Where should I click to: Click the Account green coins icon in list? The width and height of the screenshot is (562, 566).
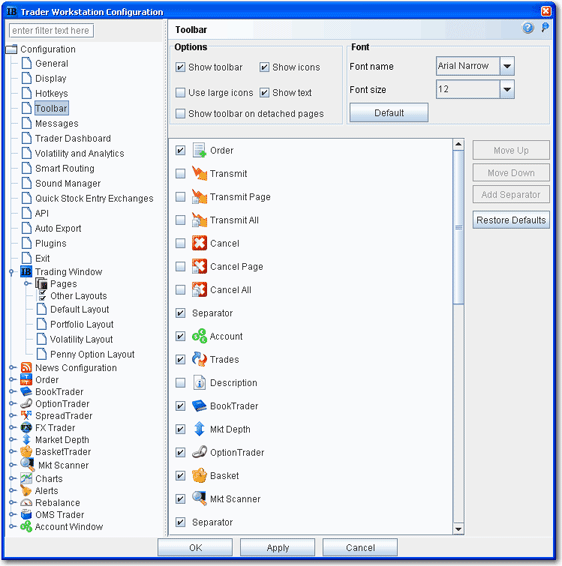199,336
